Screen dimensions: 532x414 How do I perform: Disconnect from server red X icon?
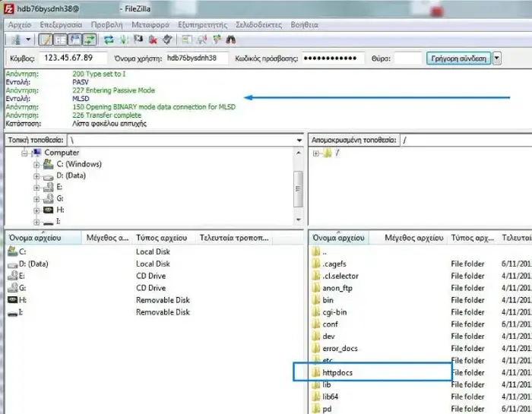point(153,40)
